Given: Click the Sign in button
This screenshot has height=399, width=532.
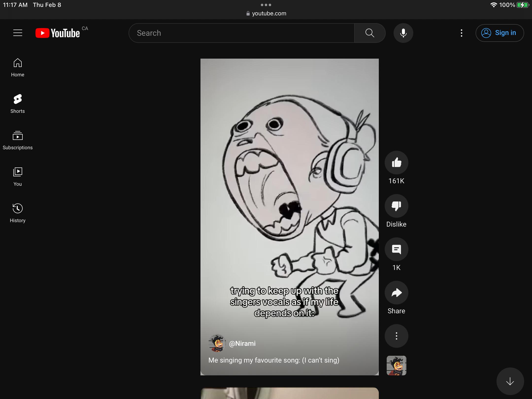Looking at the screenshot, I should [499, 33].
